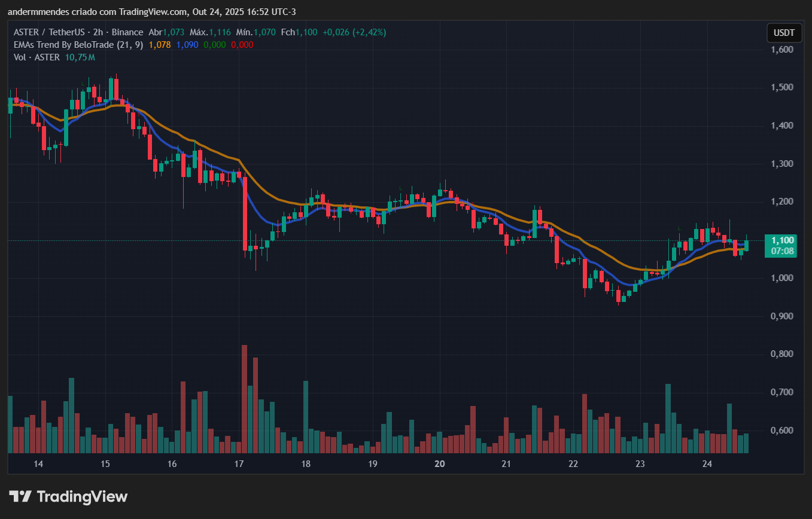The image size is (812, 519).
Task: Click the 1,000 price axis label
Action: click(782, 278)
